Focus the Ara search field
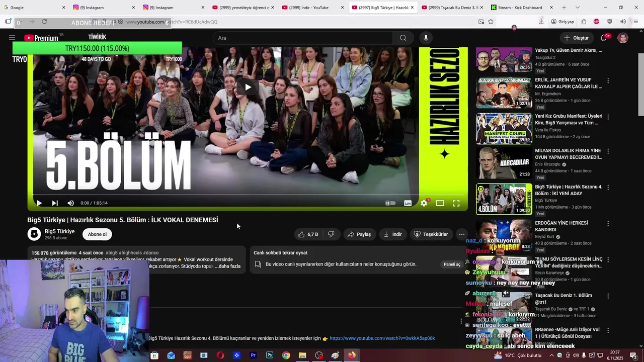 point(303,38)
